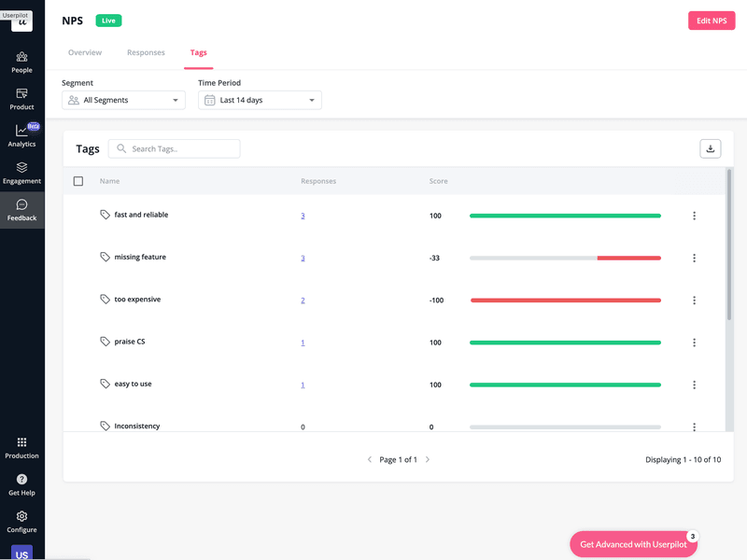Select the Product icon in the sidebar
Screen dimensions: 747x560
[x=21, y=98]
